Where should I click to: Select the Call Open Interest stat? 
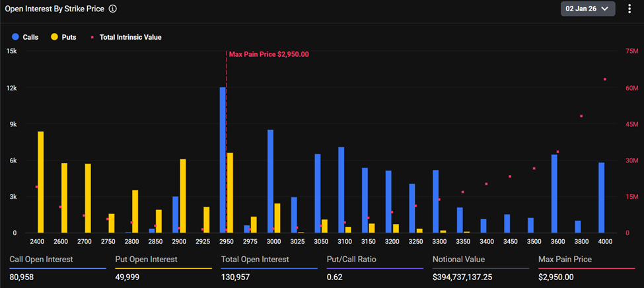tap(41, 260)
